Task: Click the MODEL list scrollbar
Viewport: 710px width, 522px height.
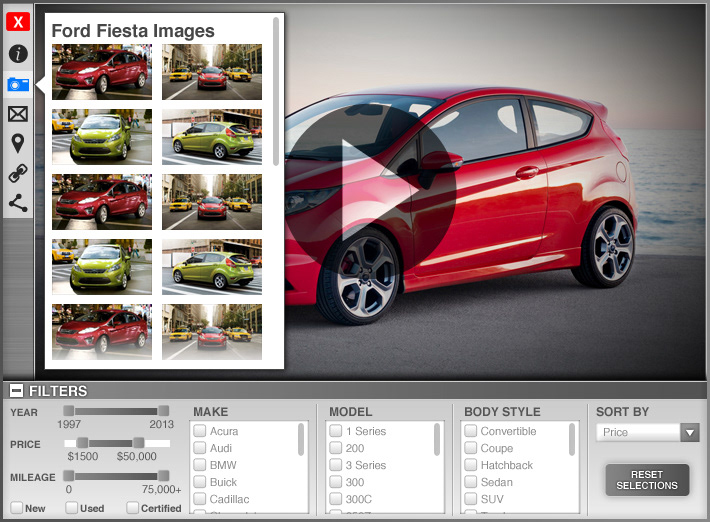Action: coord(437,439)
